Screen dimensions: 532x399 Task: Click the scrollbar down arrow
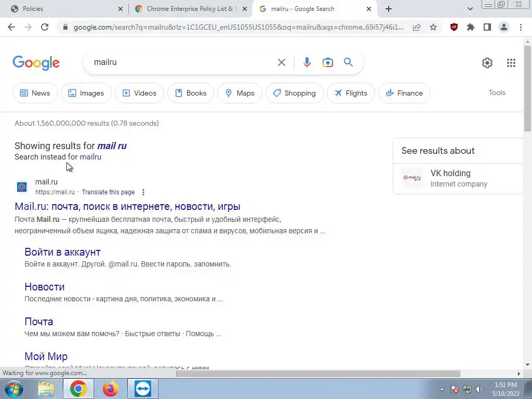click(527, 365)
